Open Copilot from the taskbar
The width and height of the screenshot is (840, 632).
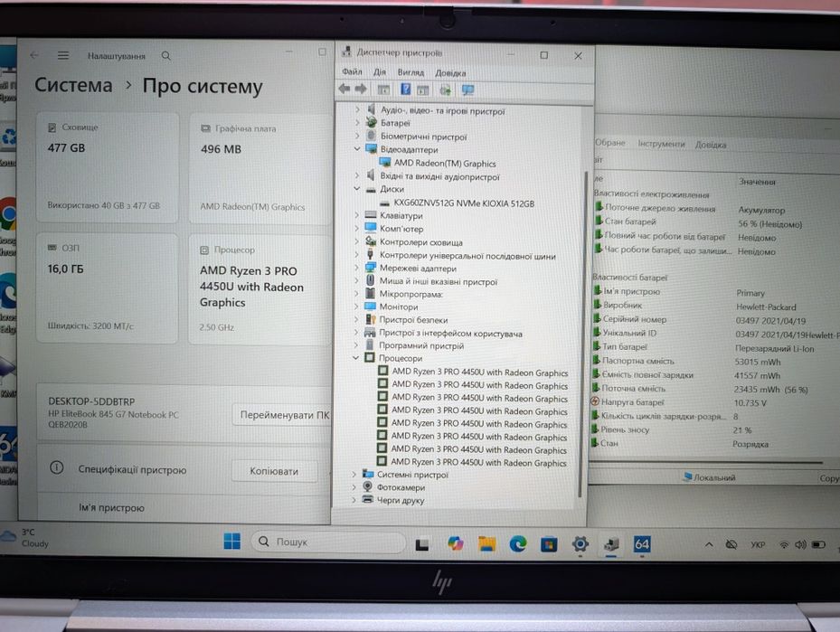[x=456, y=544]
